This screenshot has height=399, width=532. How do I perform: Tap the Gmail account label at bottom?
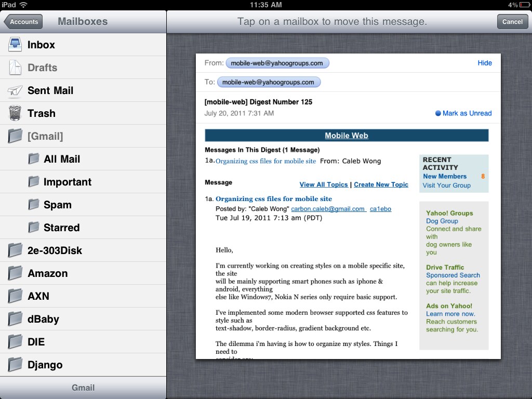pos(83,388)
